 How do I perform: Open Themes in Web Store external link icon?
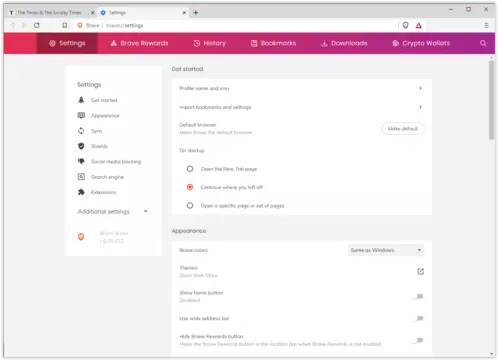coord(420,271)
